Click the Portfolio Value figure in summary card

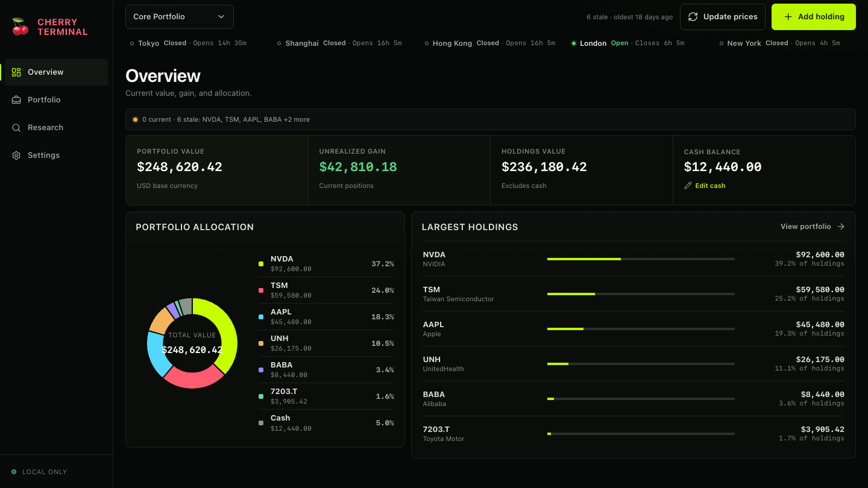180,167
